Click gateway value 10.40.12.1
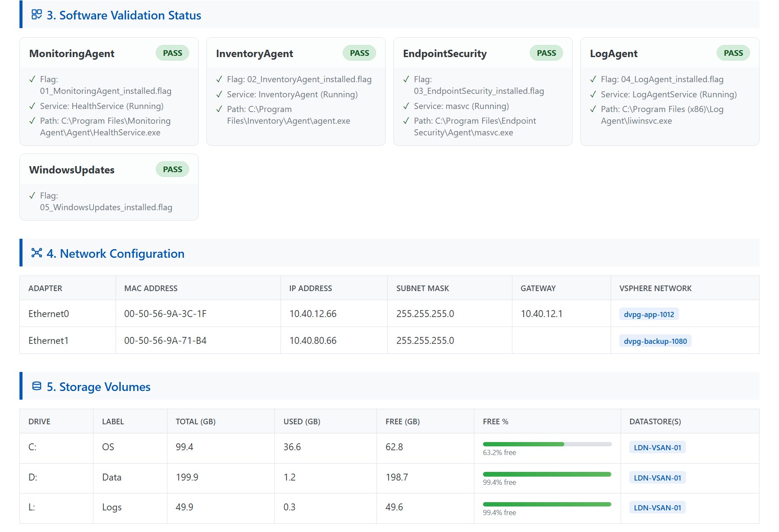Image resolution: width=779 pixels, height=532 pixels. coord(541,314)
